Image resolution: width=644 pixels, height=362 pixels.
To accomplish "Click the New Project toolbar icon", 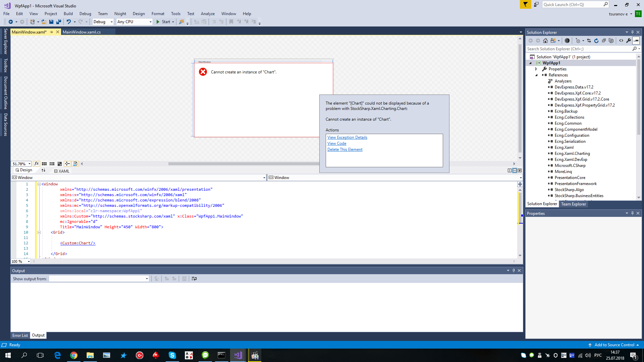I will click(32, 22).
